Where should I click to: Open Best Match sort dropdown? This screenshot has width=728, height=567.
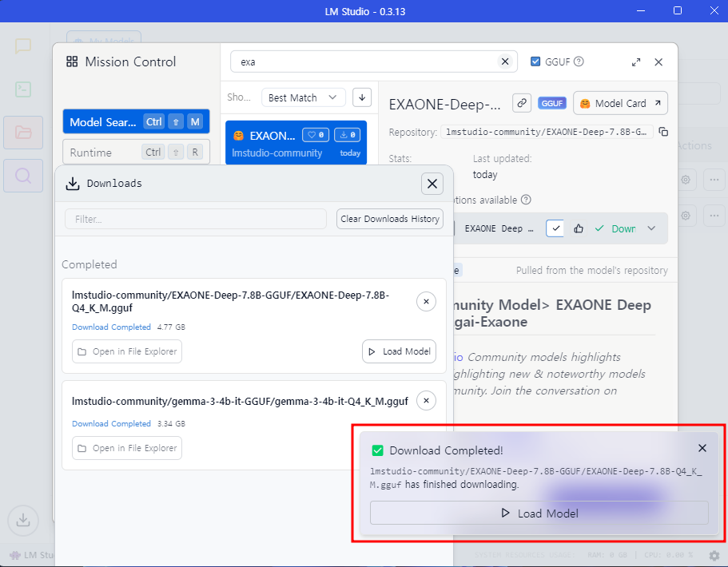(303, 98)
